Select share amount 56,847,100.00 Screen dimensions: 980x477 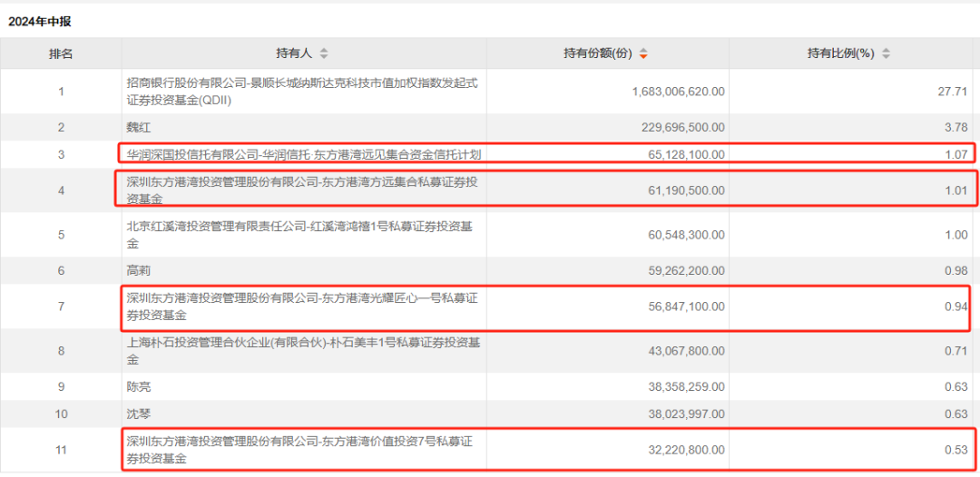point(686,307)
